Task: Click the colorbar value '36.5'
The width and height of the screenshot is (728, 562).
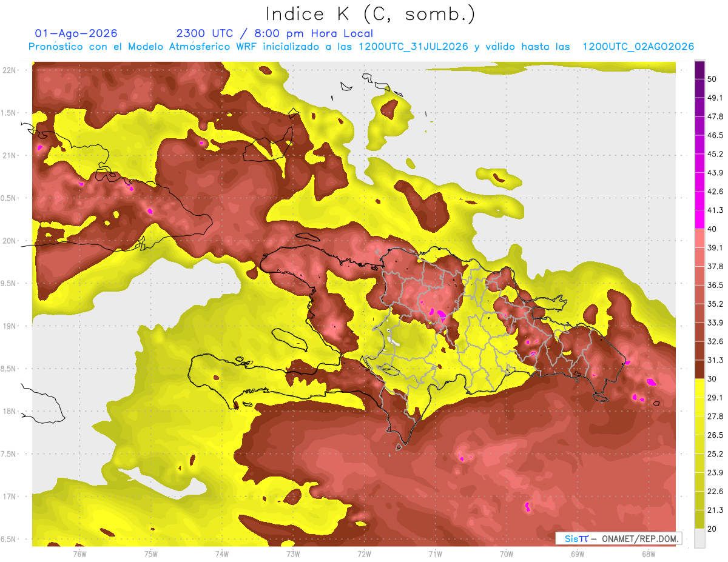Action: (x=716, y=285)
